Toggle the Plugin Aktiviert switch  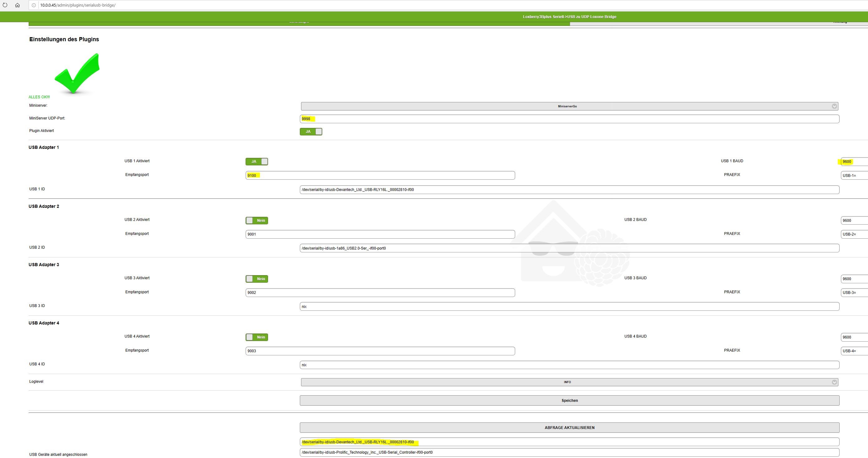(x=311, y=132)
